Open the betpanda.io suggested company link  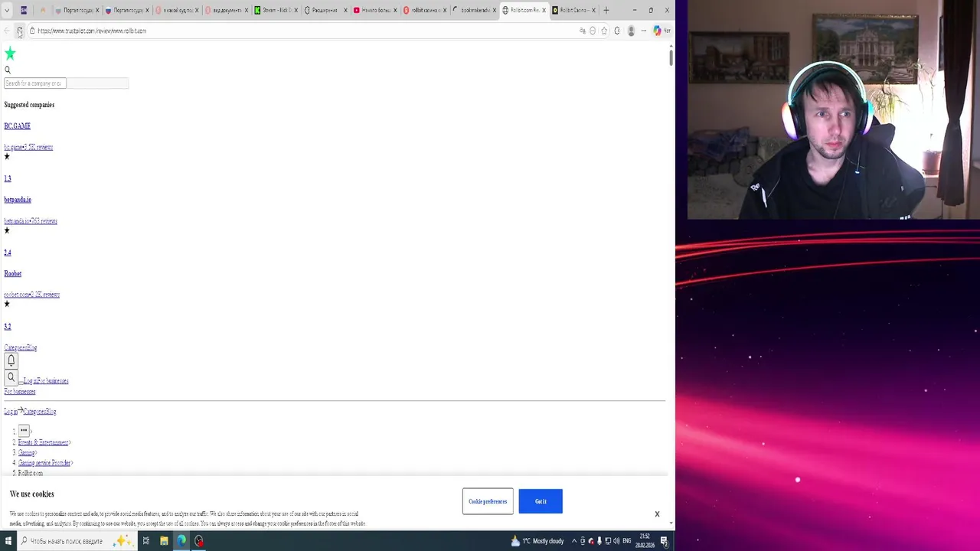pyautogui.click(x=18, y=200)
